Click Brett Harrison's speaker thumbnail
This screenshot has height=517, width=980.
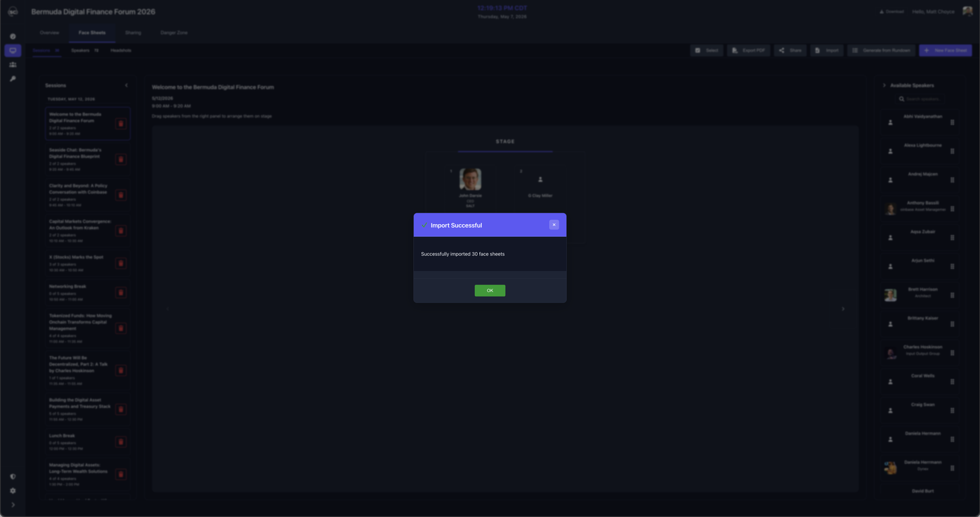pos(890,295)
